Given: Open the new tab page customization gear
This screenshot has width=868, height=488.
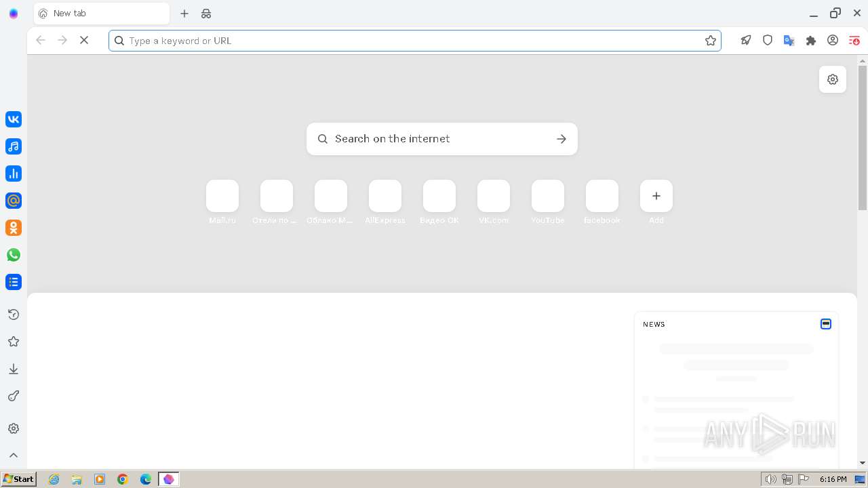Looking at the screenshot, I should (833, 79).
